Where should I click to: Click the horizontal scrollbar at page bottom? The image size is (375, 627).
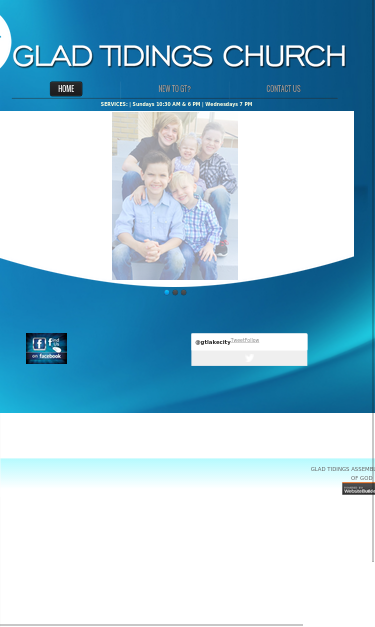151,625
